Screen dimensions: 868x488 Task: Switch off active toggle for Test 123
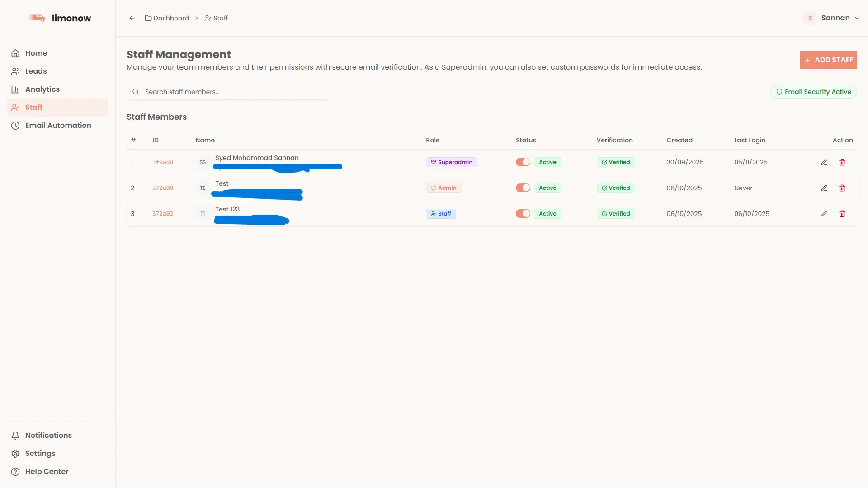click(523, 214)
